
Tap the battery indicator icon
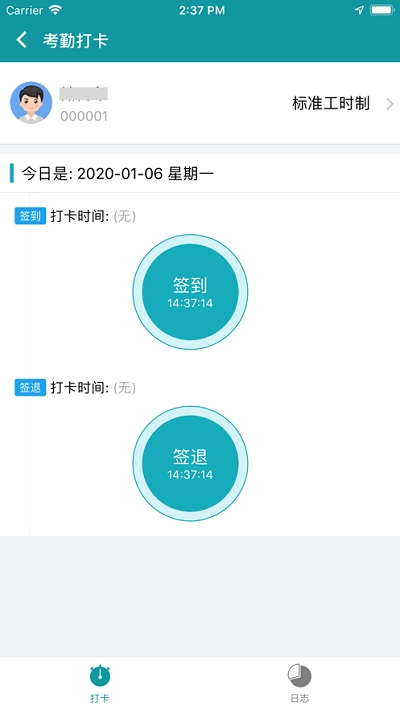point(382,10)
